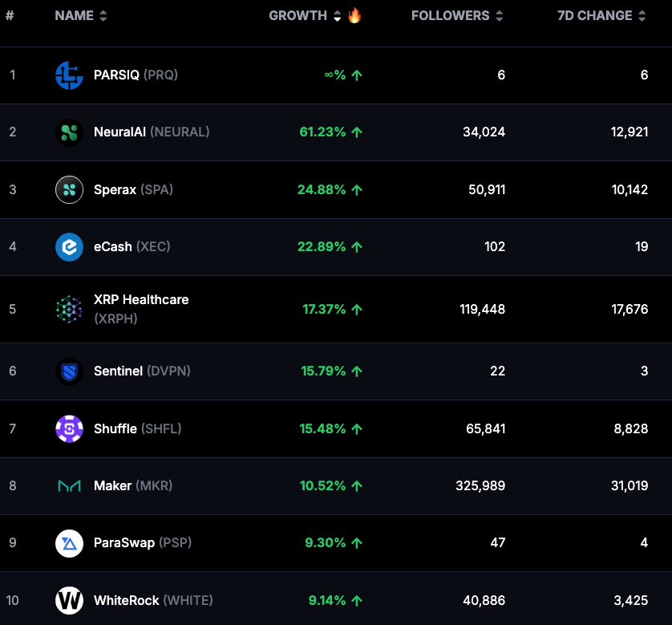Click the 8,828 7D change cell

tap(631, 428)
